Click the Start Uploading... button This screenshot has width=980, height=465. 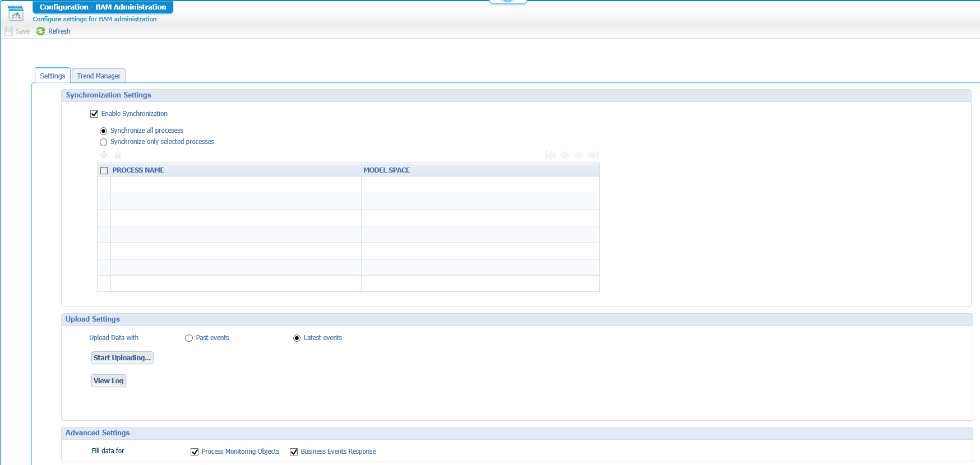[122, 357]
